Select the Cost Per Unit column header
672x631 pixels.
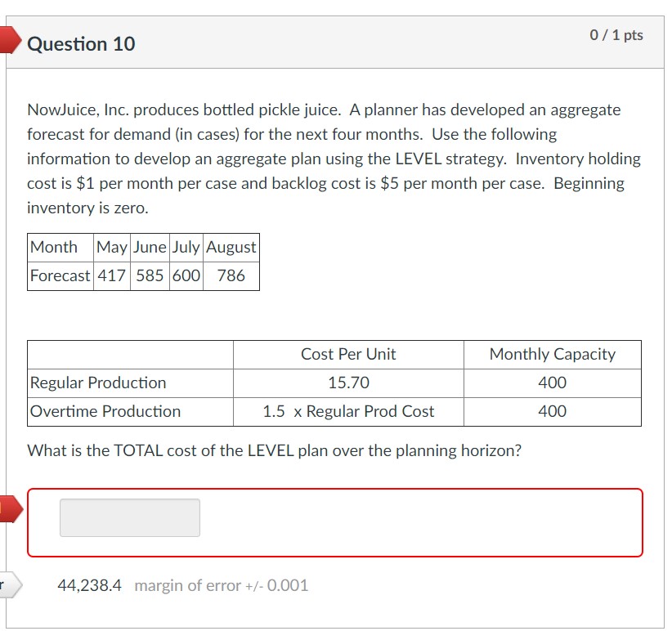(x=347, y=354)
